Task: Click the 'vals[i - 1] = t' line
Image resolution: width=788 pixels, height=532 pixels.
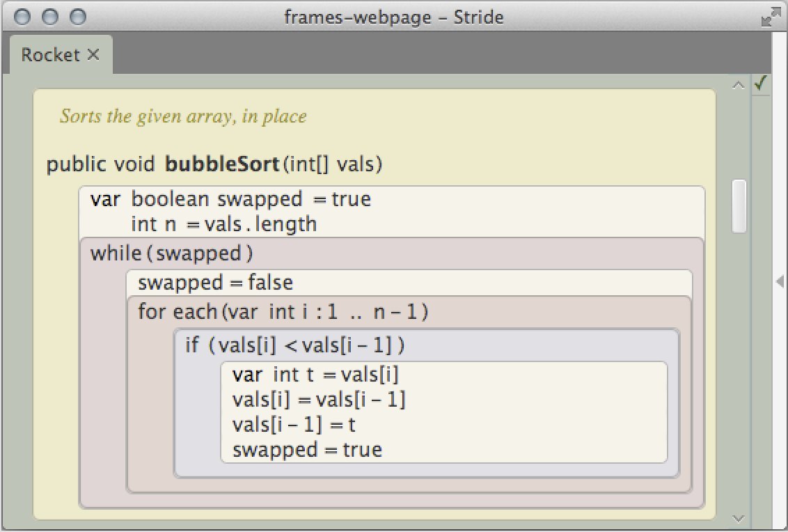Action: [x=294, y=424]
